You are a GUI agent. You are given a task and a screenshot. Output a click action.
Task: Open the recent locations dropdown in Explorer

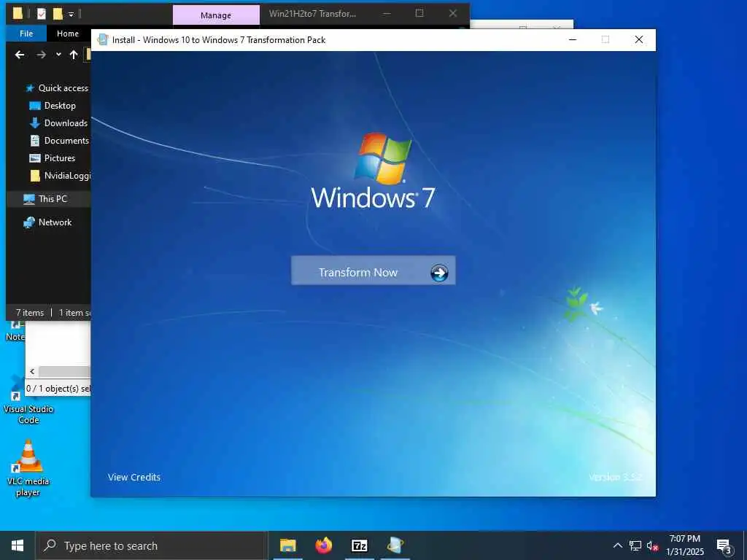(58, 55)
